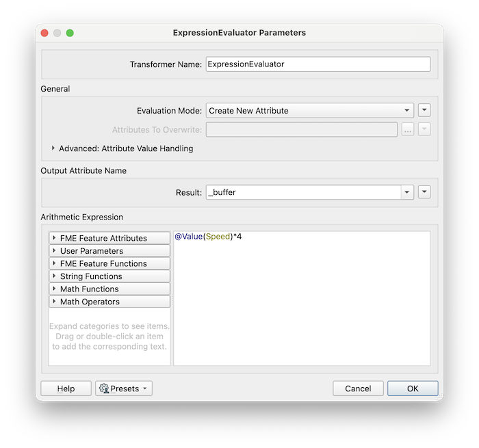Expand the String Functions category

(109, 276)
